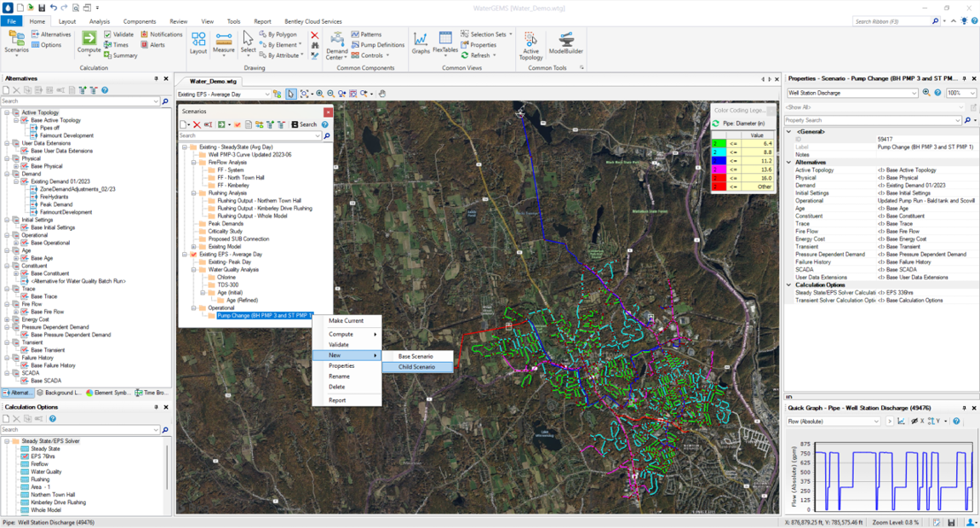Click the Active Topology tool icon
The image size is (980, 528).
(530, 40)
